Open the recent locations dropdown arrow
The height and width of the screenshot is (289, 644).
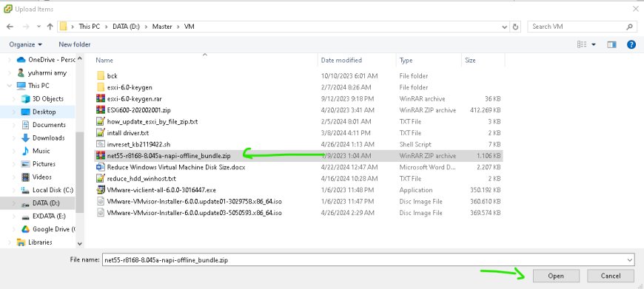click(x=38, y=27)
